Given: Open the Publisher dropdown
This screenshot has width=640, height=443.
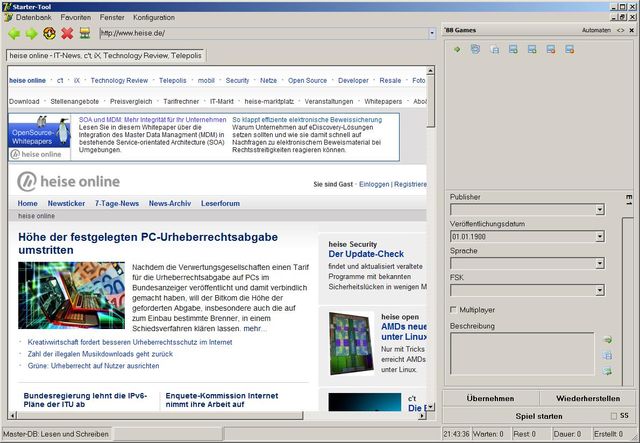Looking at the screenshot, I should pos(600,210).
